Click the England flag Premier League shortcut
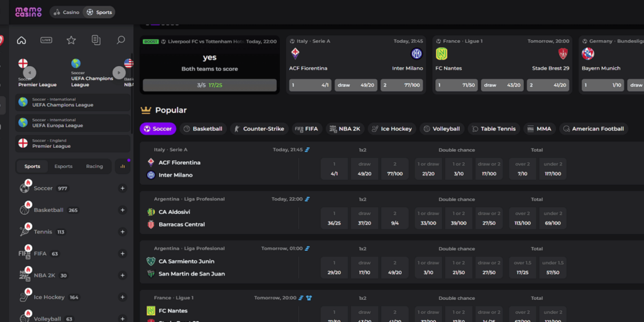The height and width of the screenshot is (322, 644). [x=23, y=64]
